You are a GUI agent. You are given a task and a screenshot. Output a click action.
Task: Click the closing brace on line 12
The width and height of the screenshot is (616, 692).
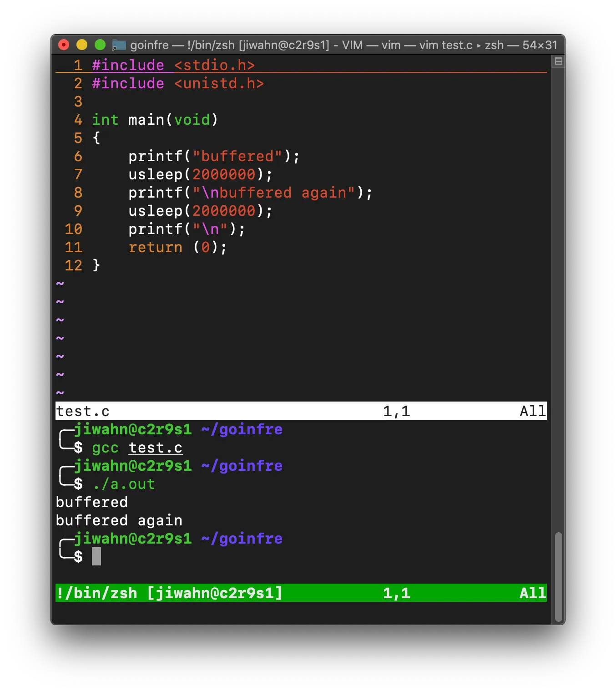pos(96,265)
